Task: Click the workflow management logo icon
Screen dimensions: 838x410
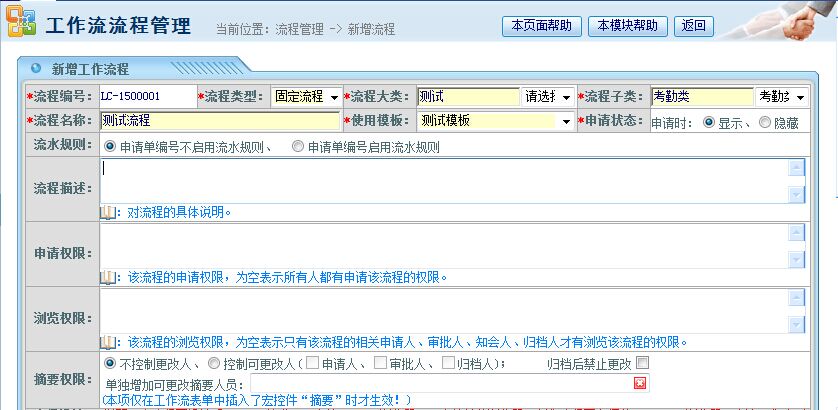Action: click(x=20, y=24)
